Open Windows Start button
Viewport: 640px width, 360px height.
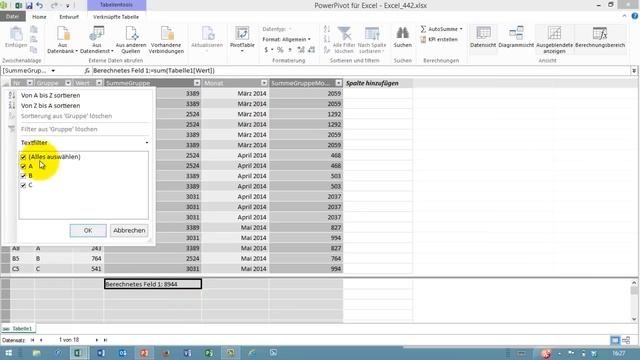coord(9,353)
